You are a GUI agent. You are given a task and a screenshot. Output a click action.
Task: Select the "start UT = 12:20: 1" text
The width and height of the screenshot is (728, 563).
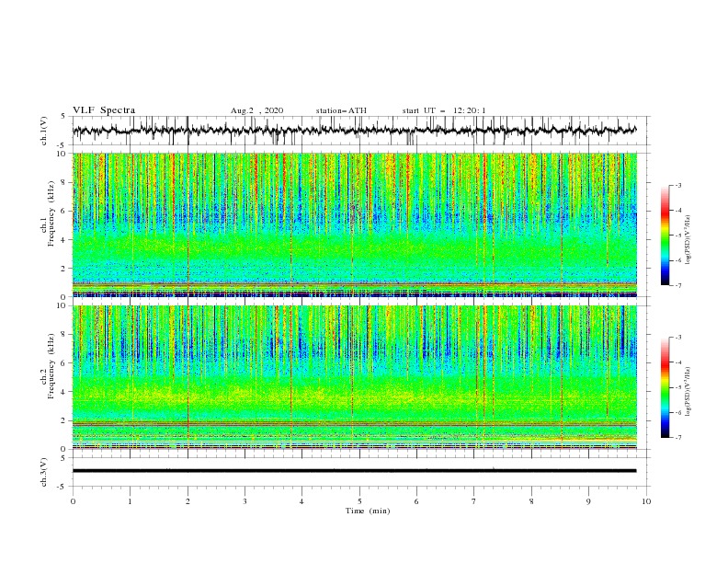(444, 110)
